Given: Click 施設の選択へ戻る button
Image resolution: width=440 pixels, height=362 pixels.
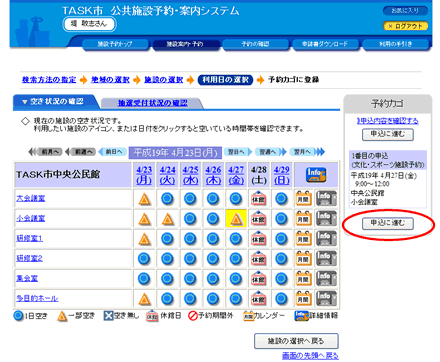Looking at the screenshot, I should pyautogui.click(x=296, y=341).
